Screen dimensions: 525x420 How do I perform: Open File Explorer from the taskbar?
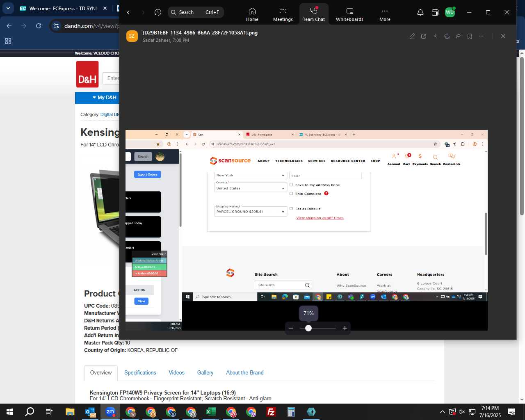click(70, 412)
